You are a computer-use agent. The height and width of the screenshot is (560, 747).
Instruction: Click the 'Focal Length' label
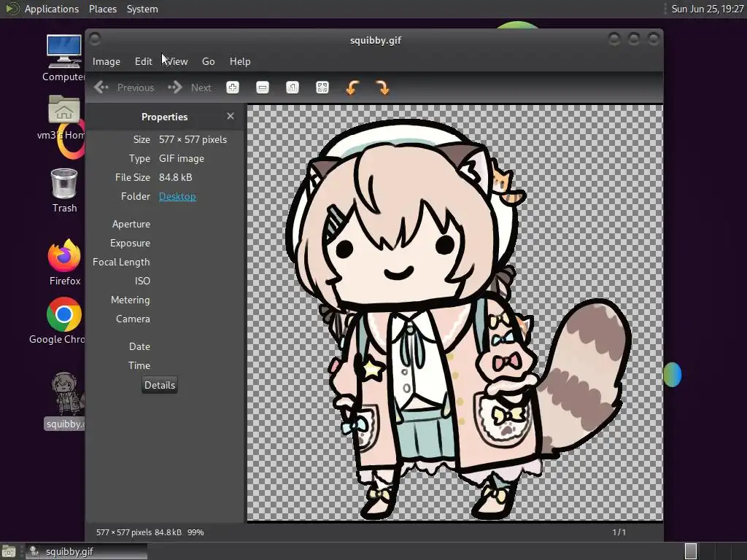point(121,262)
